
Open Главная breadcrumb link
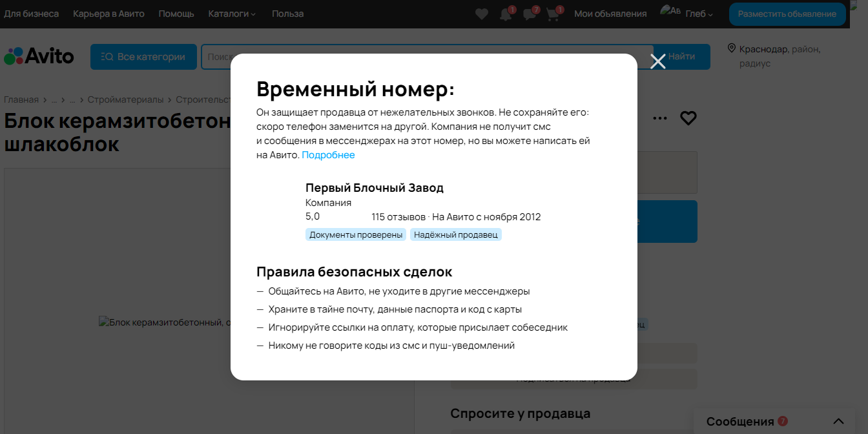click(21, 99)
